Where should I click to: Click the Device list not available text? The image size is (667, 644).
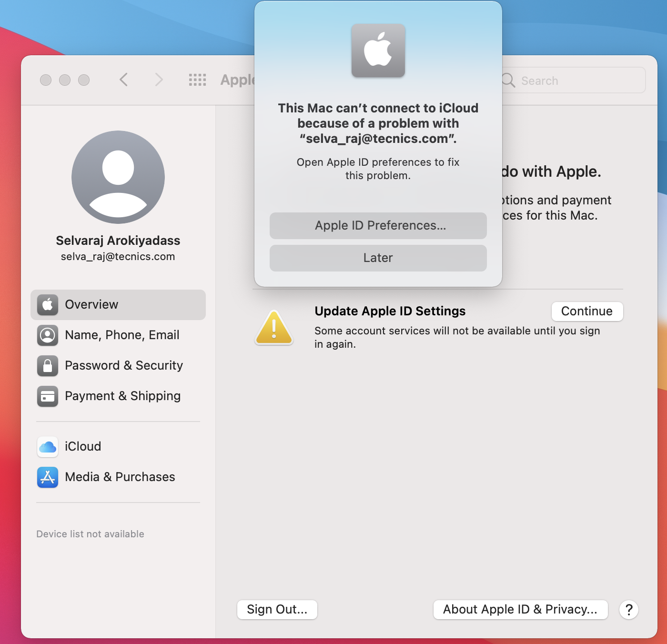(90, 534)
